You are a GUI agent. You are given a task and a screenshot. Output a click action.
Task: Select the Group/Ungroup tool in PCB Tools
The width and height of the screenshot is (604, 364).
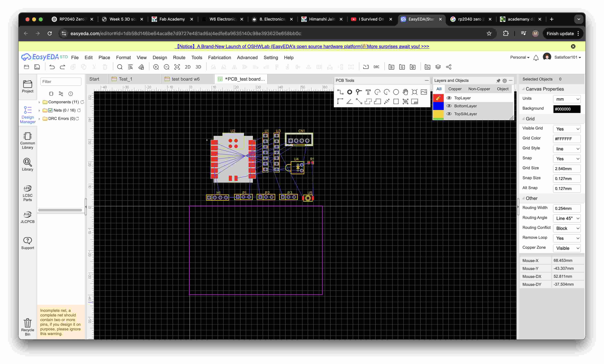pyautogui.click(x=405, y=102)
